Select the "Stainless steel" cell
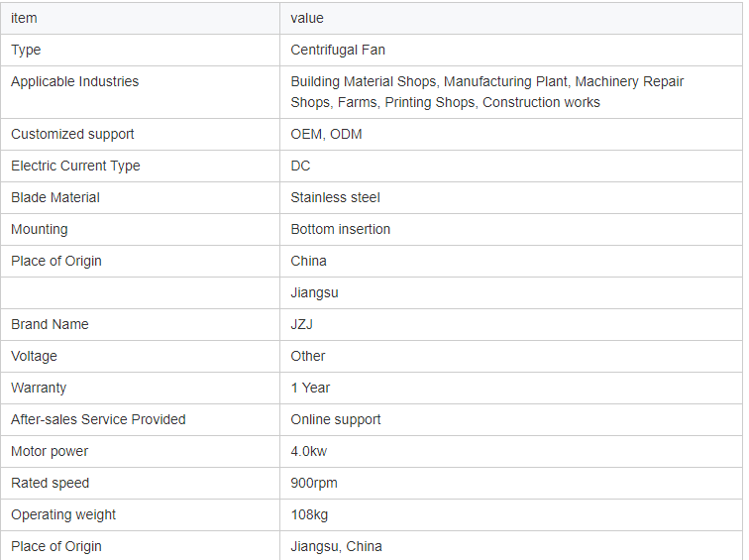The width and height of the screenshot is (749, 560). 335,197
